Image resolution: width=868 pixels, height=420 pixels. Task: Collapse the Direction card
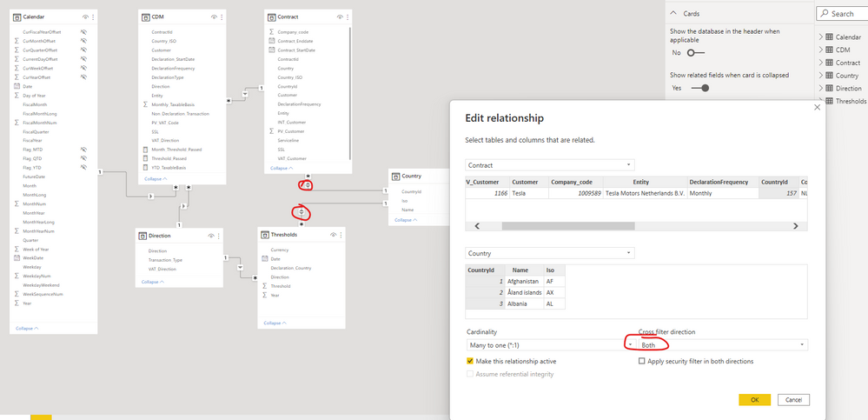152,282
